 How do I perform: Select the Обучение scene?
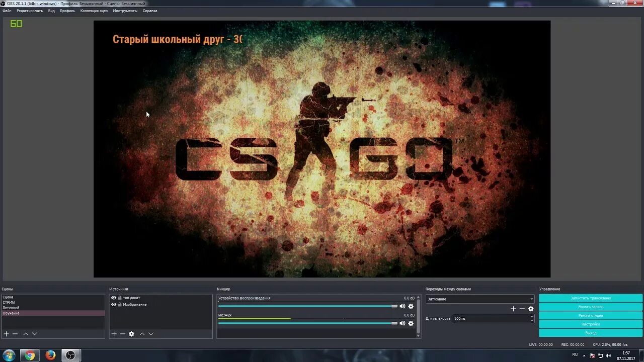(53, 313)
